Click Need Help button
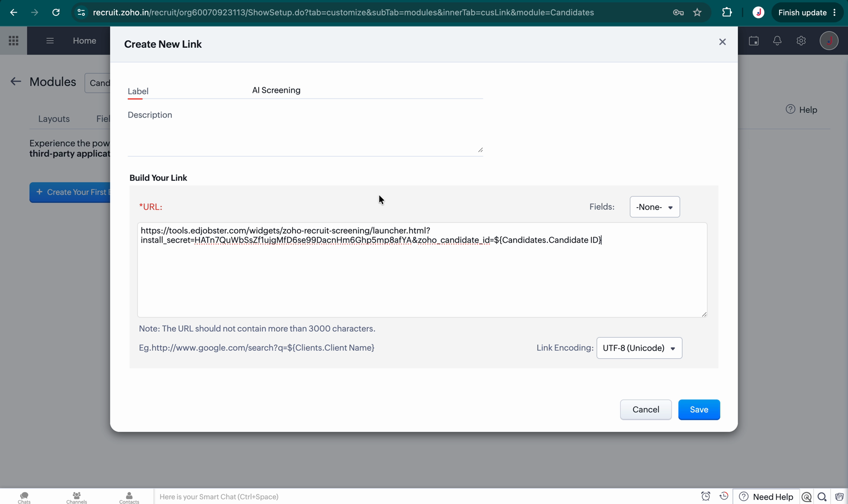 tap(766, 497)
